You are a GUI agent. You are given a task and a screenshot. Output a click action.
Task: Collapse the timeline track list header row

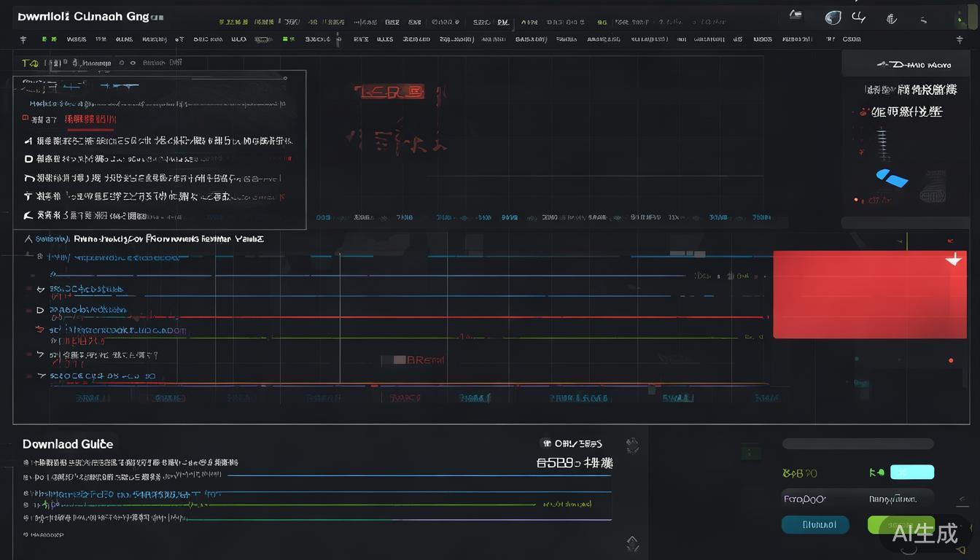click(28, 238)
